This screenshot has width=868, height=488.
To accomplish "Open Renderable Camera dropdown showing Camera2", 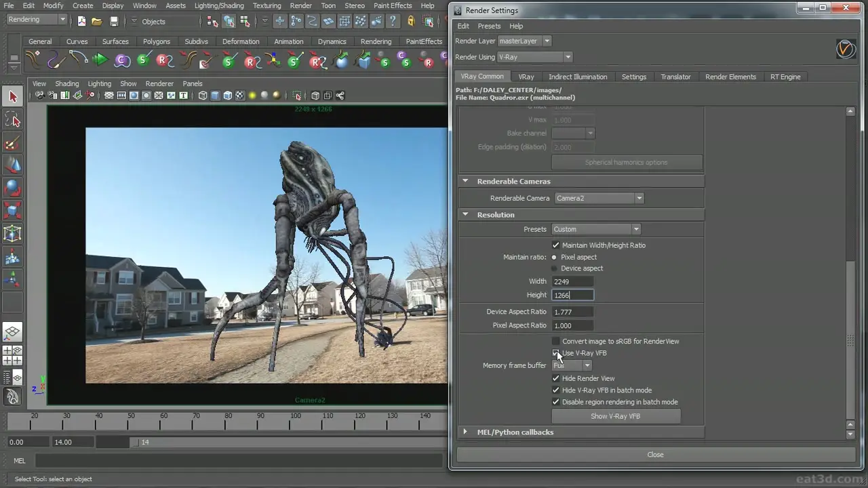I will click(599, 199).
